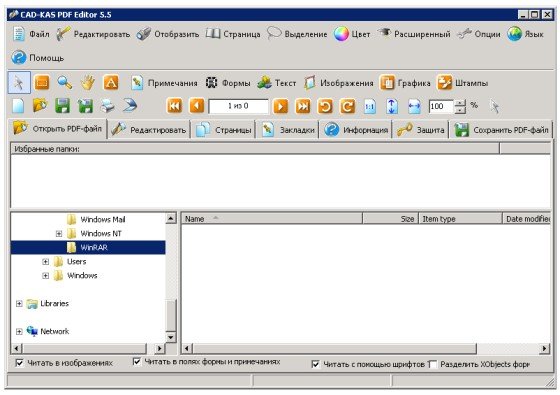This screenshot has width=560, height=395.
Task: Select the orange rectangle selection tool
Action: click(x=42, y=83)
